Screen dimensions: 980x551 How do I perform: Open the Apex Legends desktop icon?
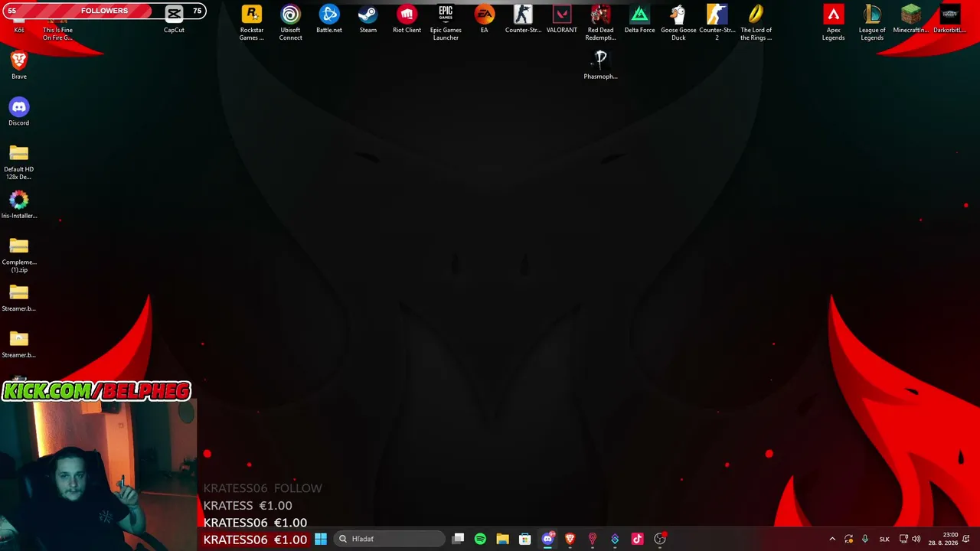click(x=833, y=23)
